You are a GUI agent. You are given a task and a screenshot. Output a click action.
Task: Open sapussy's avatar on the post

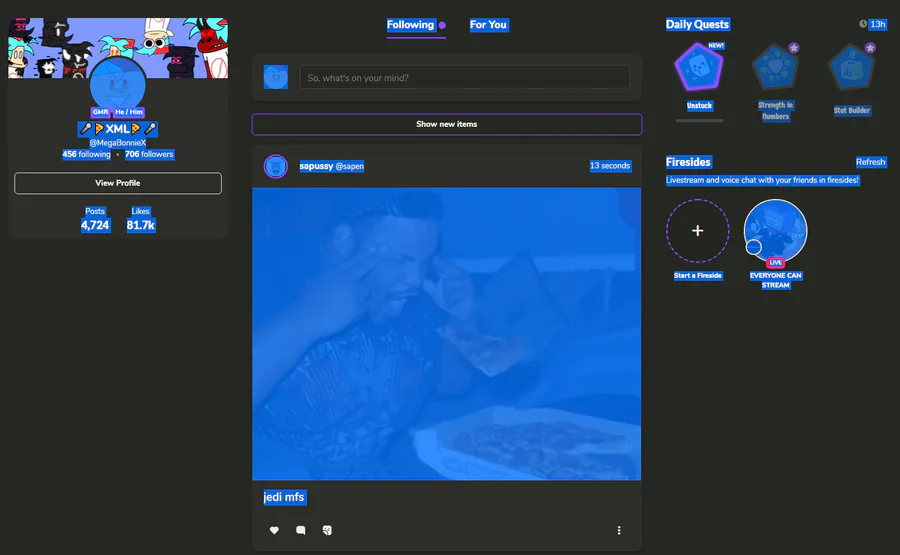click(276, 166)
